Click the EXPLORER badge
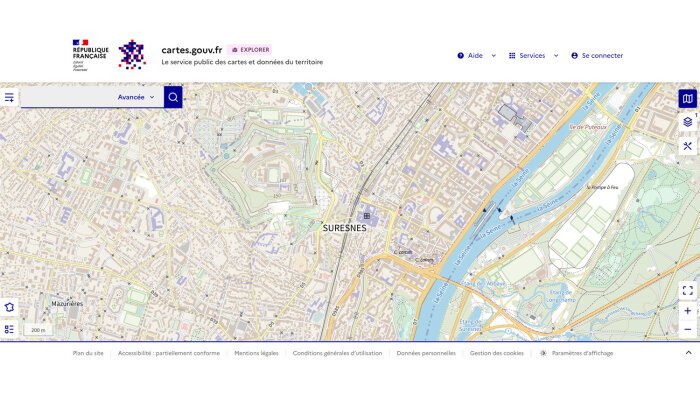700x394 pixels. coord(250,50)
